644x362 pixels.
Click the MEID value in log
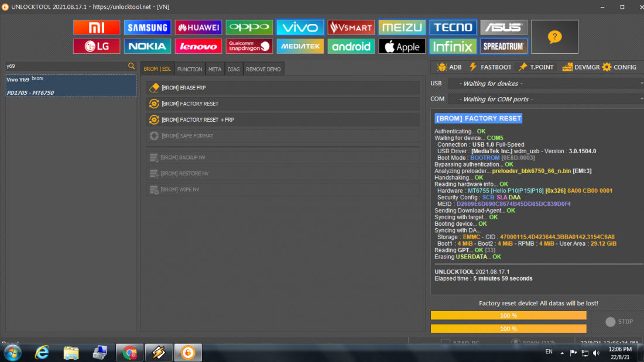point(513,204)
